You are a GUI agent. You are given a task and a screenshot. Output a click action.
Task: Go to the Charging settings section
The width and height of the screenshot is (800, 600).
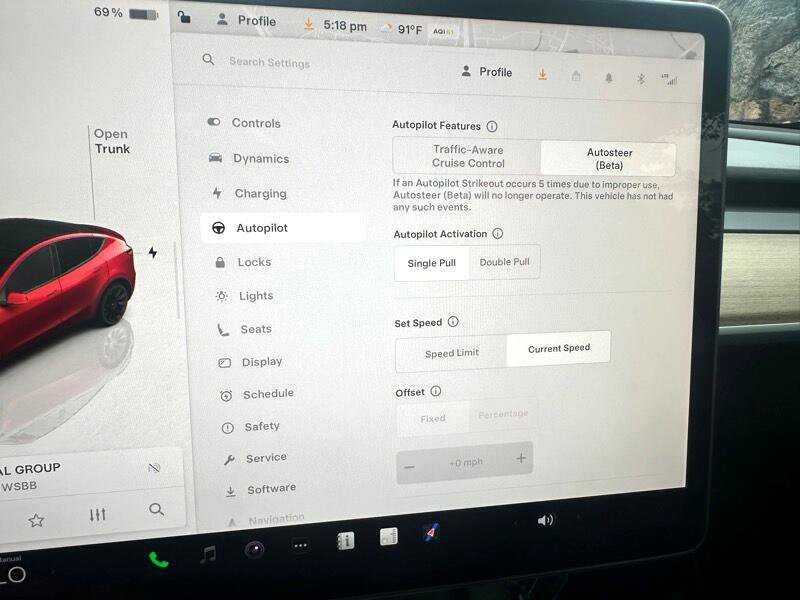(x=259, y=194)
